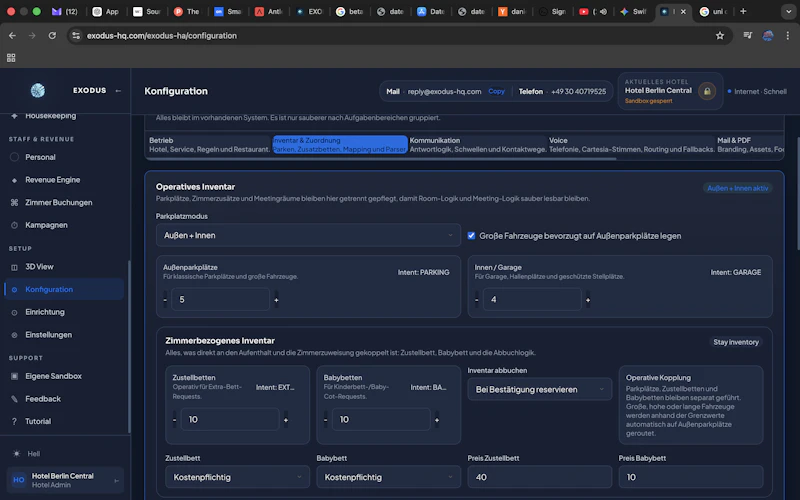Click the Außen + Innen aktiv badge
800x500 pixels.
(737, 188)
